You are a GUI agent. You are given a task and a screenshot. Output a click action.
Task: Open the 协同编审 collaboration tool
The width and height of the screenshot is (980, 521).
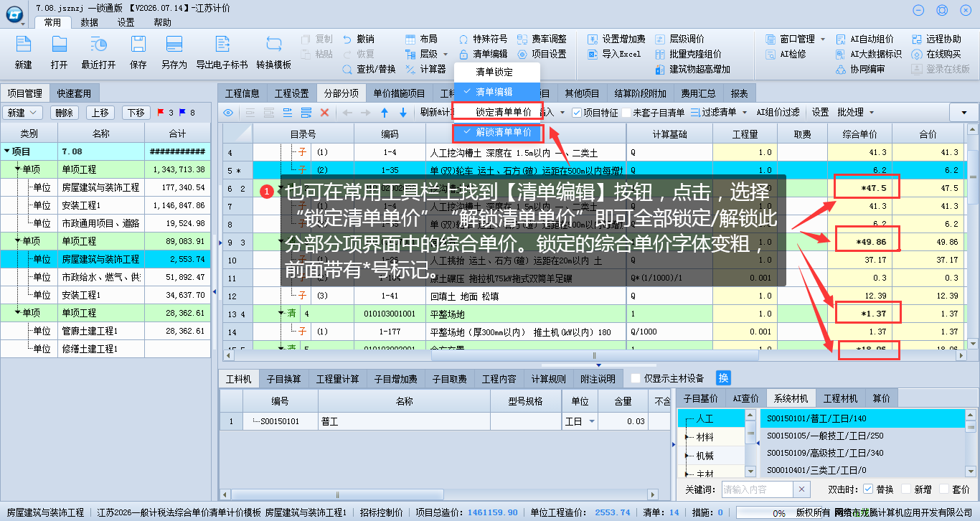click(861, 69)
